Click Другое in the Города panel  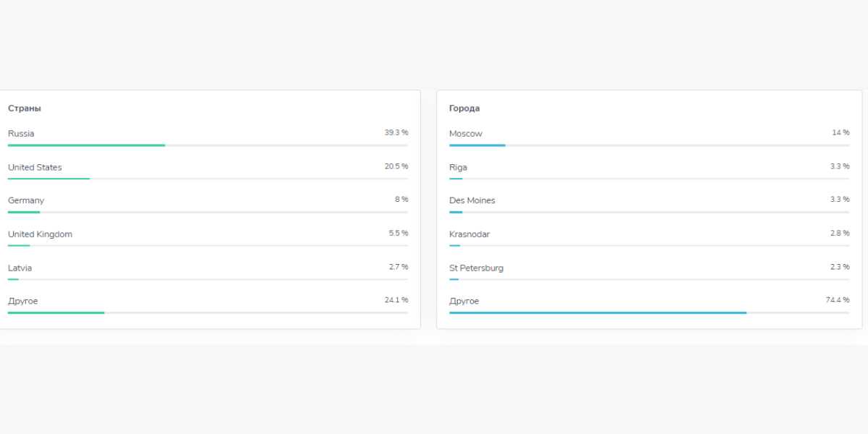pos(464,301)
